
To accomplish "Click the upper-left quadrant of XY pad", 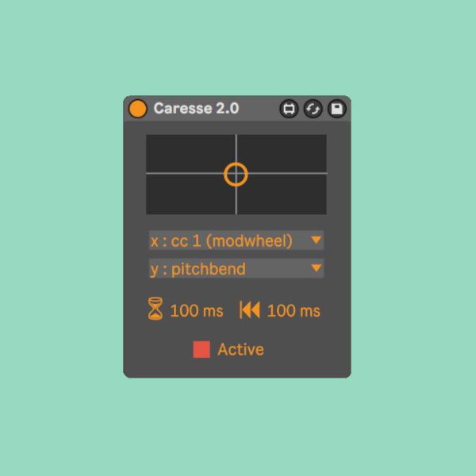I will (x=191, y=154).
